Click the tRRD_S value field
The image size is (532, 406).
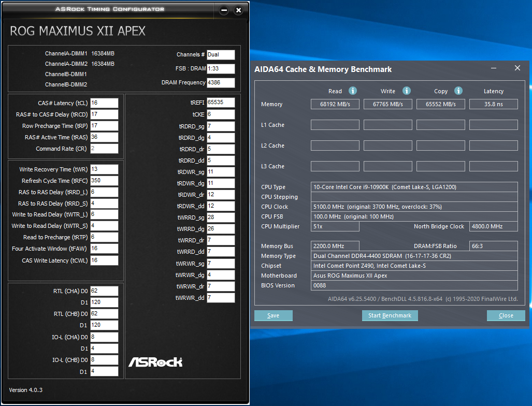104,204
